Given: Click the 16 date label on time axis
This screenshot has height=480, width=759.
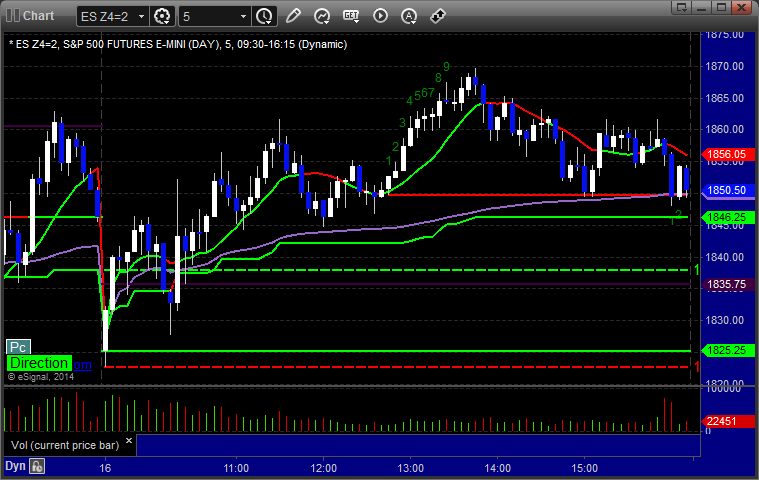Looking at the screenshot, I should (x=105, y=468).
